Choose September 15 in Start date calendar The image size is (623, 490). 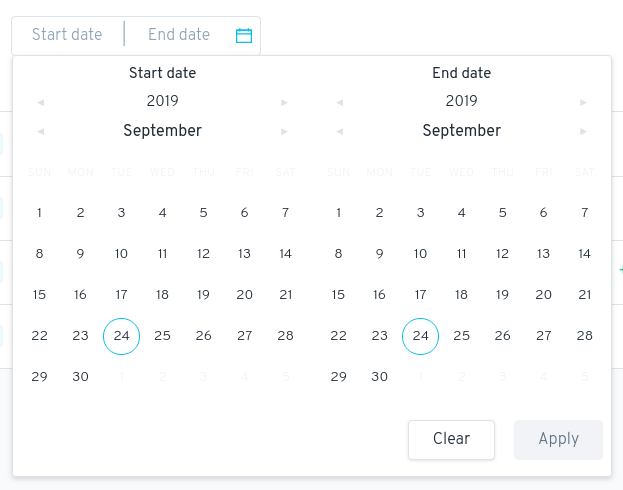[x=40, y=295]
